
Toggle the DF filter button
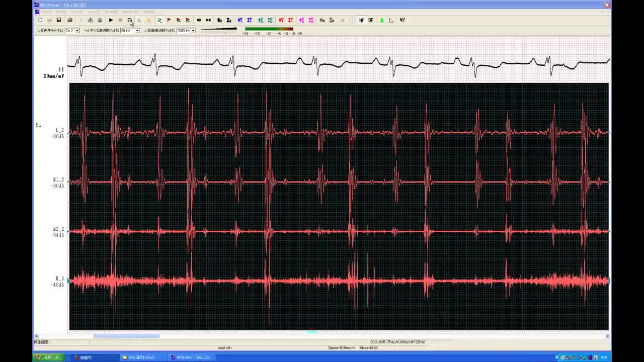coord(371,20)
